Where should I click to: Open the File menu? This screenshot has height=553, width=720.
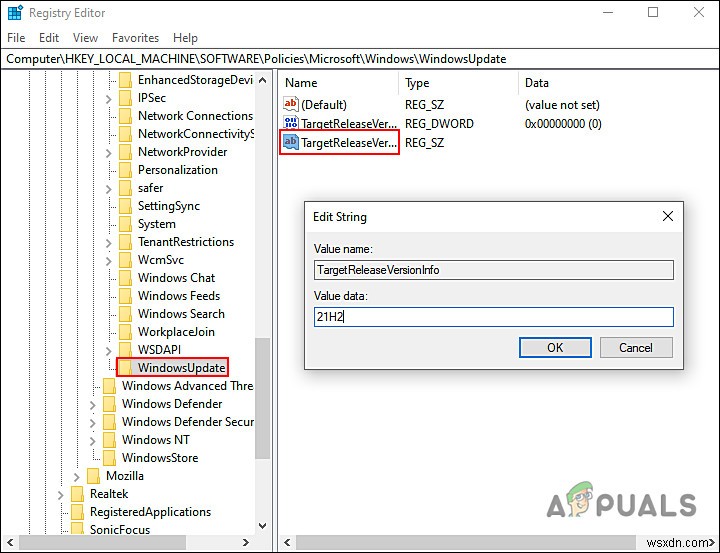(16, 38)
